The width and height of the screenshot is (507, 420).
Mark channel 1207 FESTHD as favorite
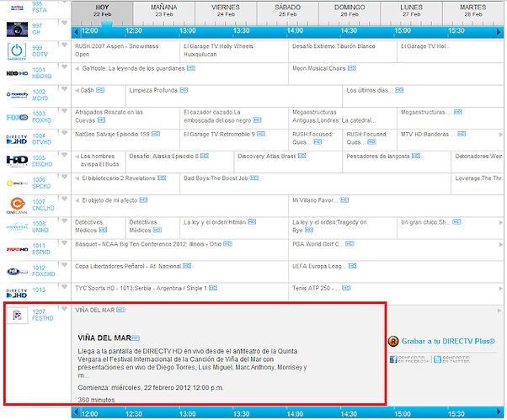[x=65, y=310]
